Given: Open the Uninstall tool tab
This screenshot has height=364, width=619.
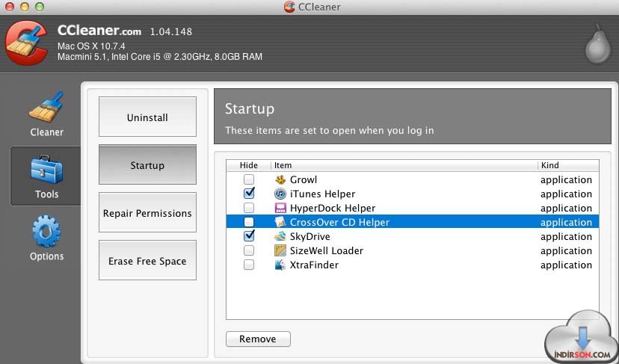Looking at the screenshot, I should (x=147, y=117).
